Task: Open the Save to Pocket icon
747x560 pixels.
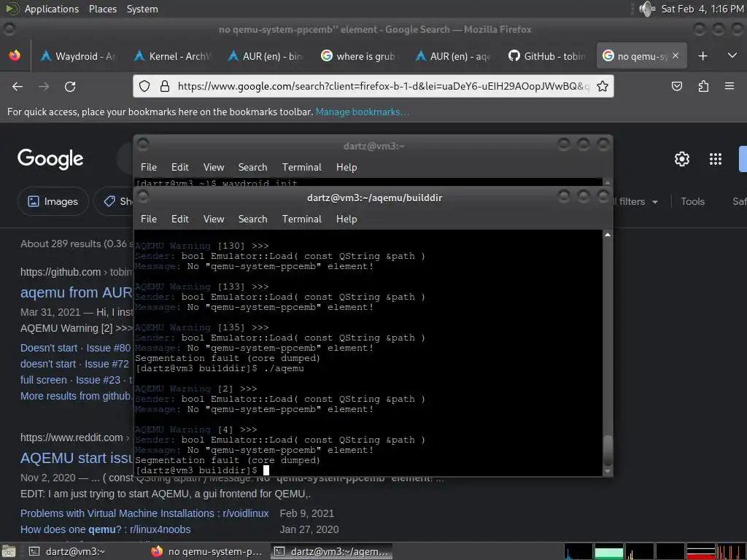Action: (x=676, y=86)
